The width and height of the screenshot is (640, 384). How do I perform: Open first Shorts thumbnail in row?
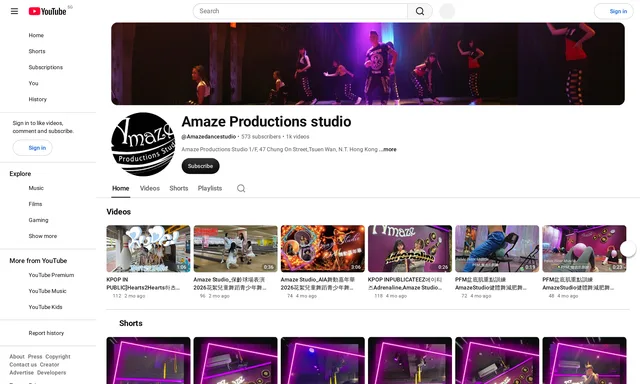[x=148, y=360]
